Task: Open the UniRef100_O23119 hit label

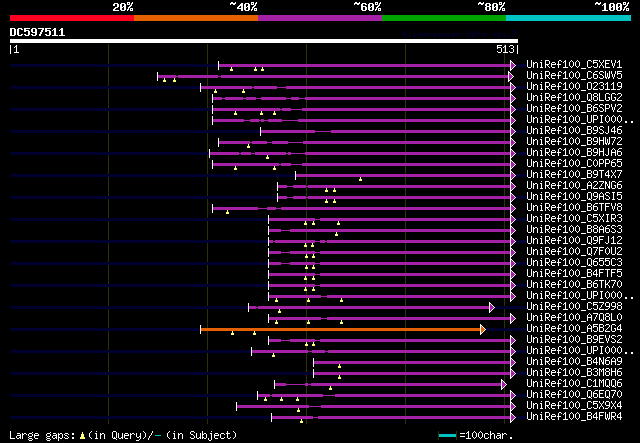Action: 574,87
